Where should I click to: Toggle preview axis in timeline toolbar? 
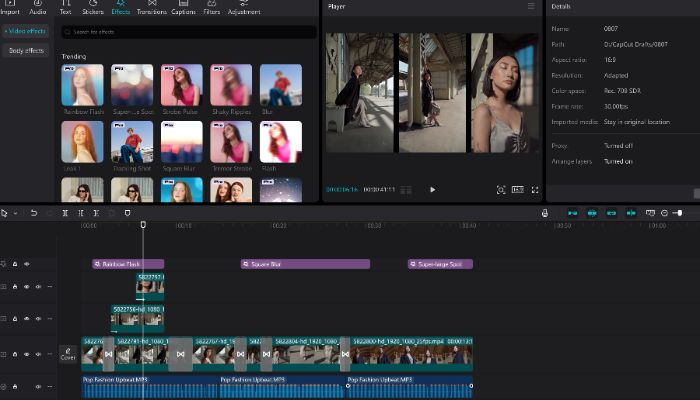point(631,213)
